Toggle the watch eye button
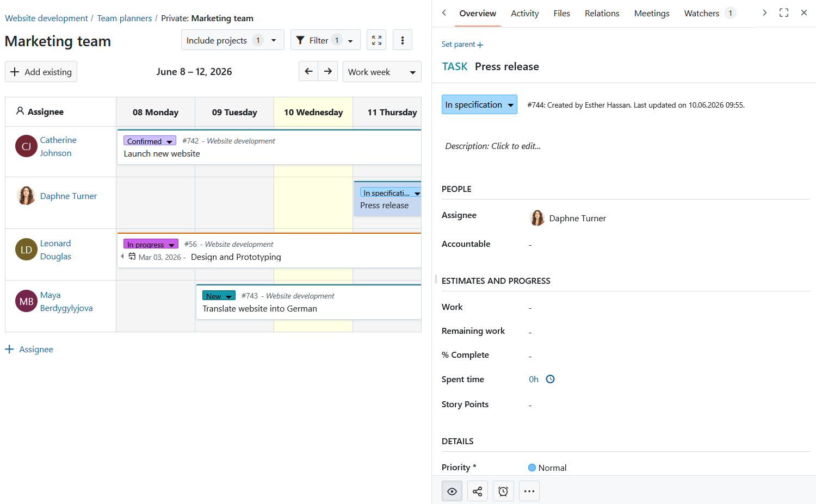This screenshot has width=816, height=504. pyautogui.click(x=452, y=491)
